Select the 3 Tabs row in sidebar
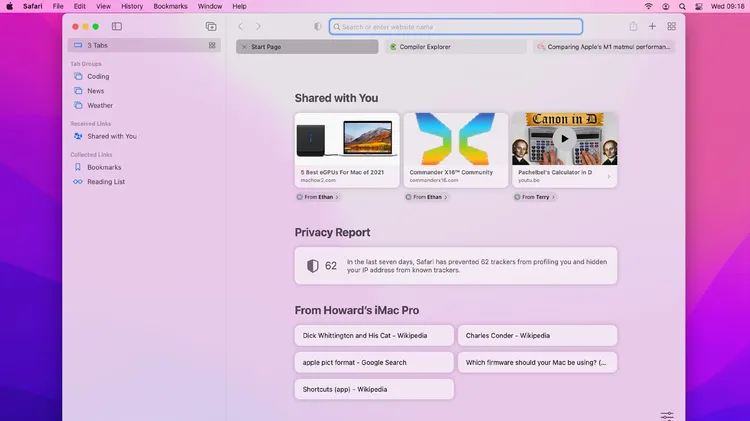 pyautogui.click(x=144, y=45)
